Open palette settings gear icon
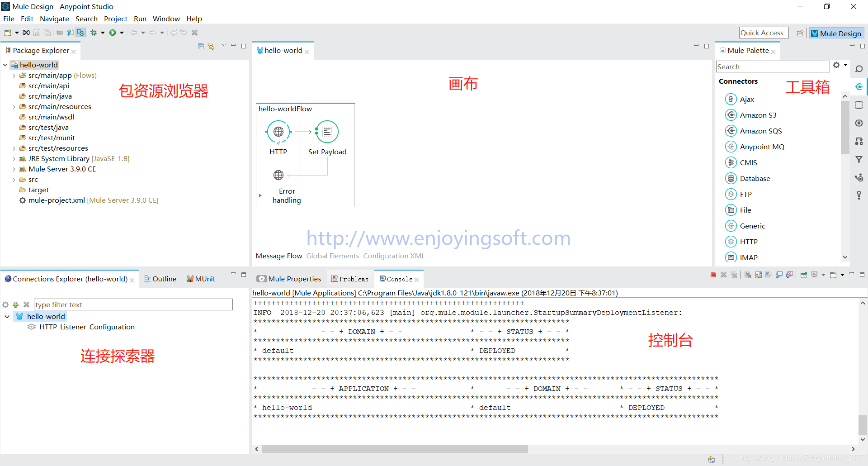 tap(836, 65)
